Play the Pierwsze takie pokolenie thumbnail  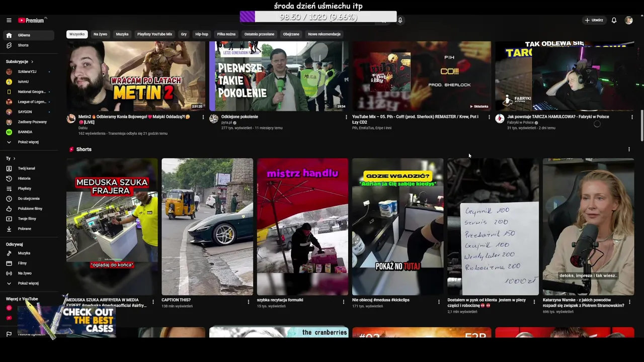pos(279,76)
